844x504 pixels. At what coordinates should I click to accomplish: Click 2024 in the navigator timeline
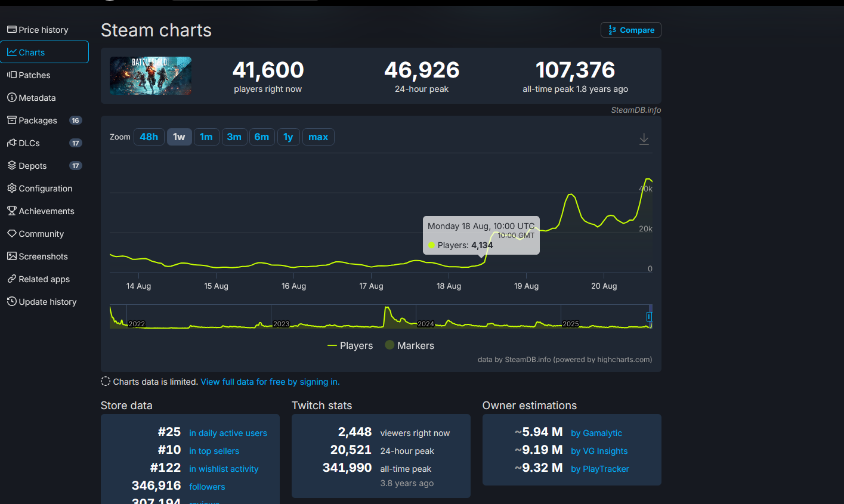[x=426, y=324]
